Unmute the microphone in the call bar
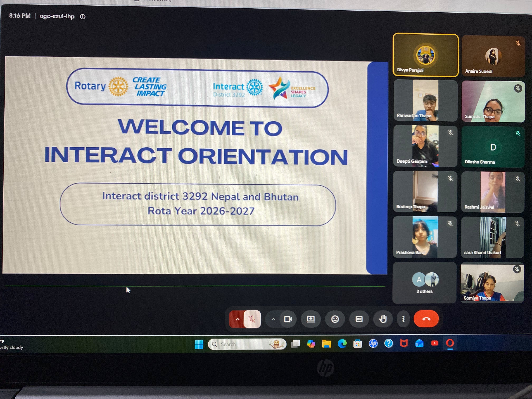 pos(252,319)
